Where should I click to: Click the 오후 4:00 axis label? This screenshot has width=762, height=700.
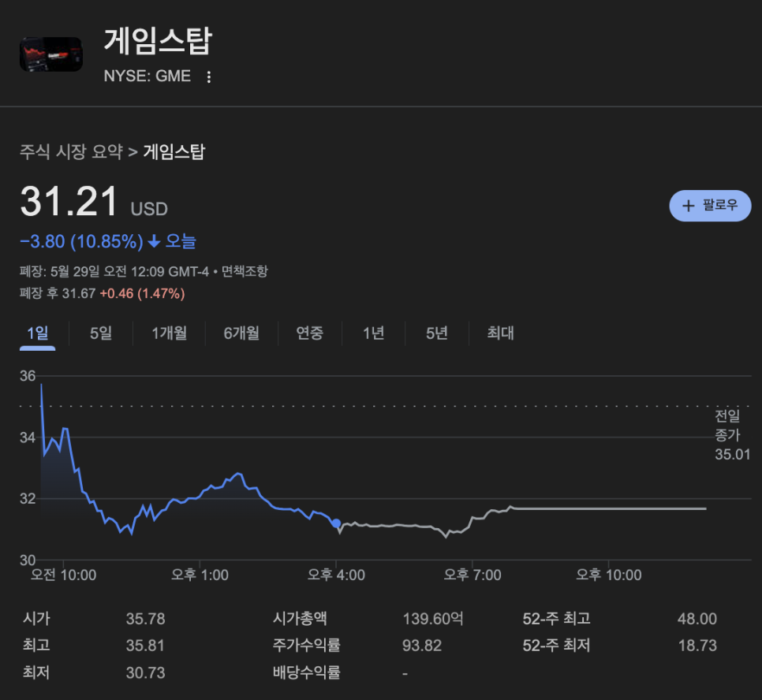click(x=336, y=575)
